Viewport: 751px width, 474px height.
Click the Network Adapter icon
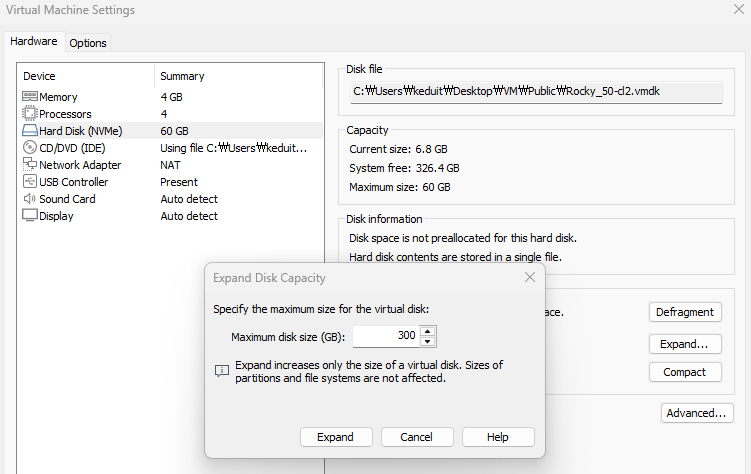point(30,164)
